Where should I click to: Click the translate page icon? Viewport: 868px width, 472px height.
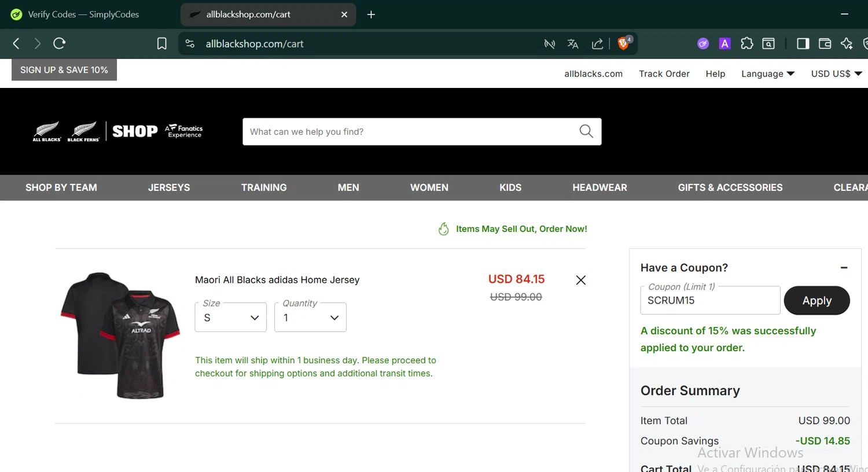(x=573, y=43)
